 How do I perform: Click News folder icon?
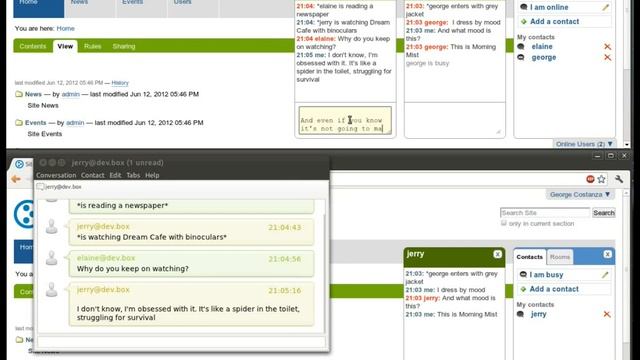pyautogui.click(x=19, y=94)
